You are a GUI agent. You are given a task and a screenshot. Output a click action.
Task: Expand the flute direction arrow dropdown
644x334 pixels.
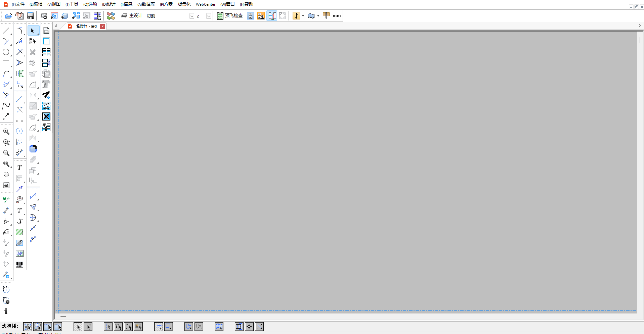click(303, 16)
